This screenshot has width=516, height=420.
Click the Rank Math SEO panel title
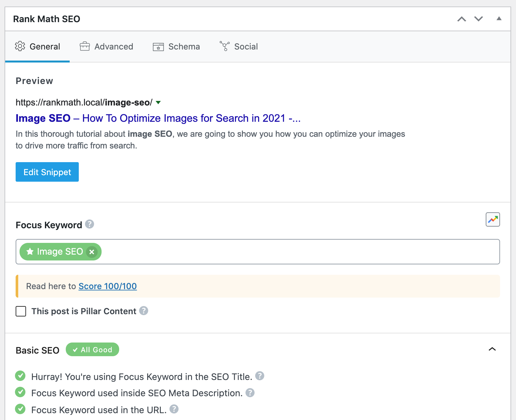(x=47, y=19)
